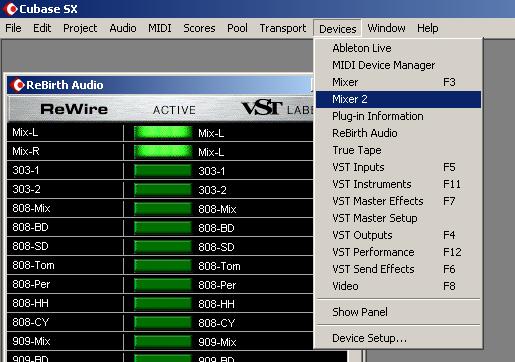
Task: Choose VST Performance entry
Action: pos(398,252)
